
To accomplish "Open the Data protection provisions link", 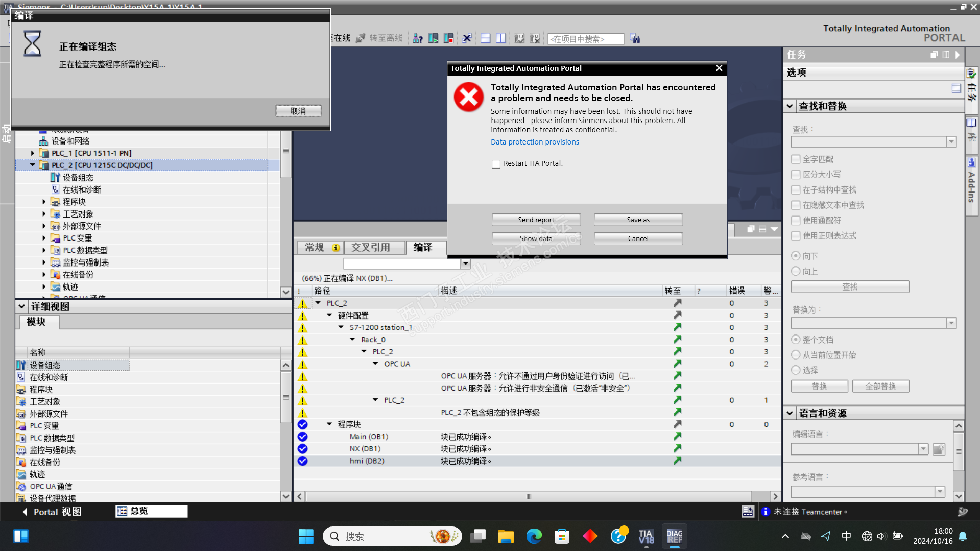I will click(535, 142).
